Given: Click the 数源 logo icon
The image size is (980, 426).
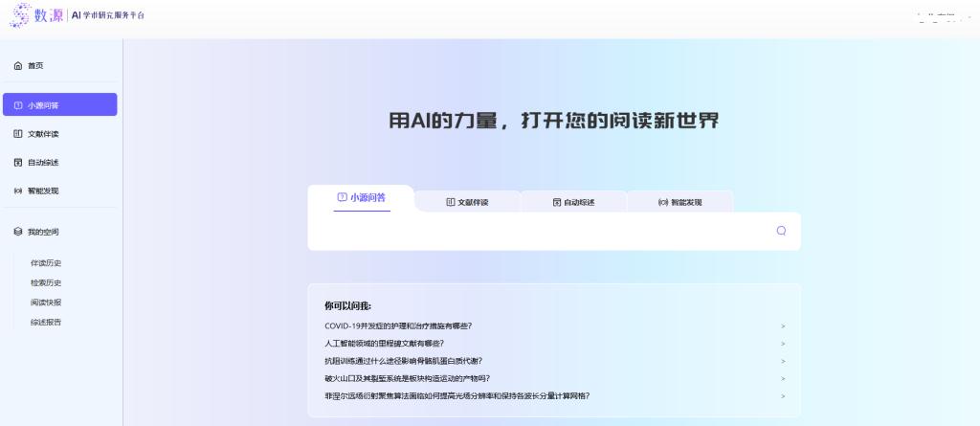Looking at the screenshot, I should click(20, 16).
